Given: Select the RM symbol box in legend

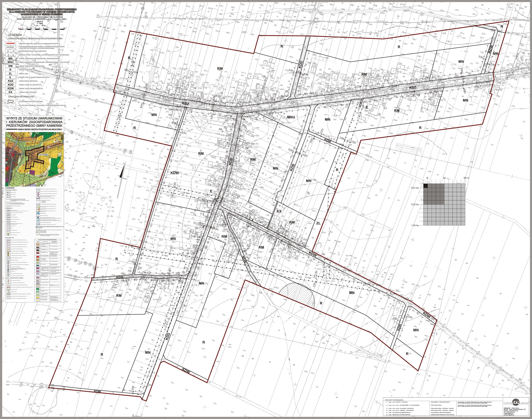Looking at the screenshot, I should [11, 66].
